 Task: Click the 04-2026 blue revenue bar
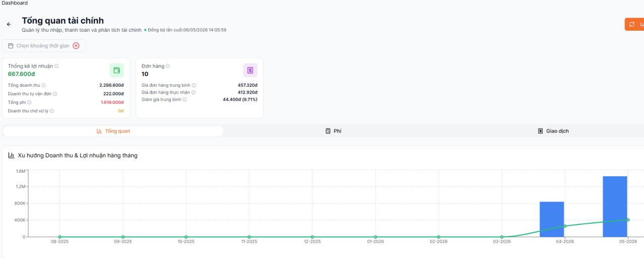click(552, 219)
